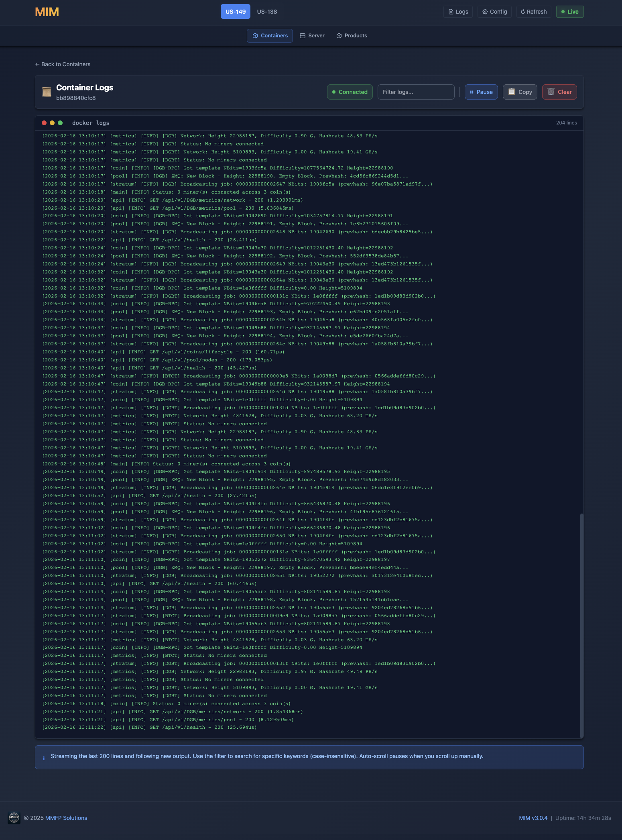Click the Connected status badge
The width and height of the screenshot is (622, 840).
pos(350,92)
